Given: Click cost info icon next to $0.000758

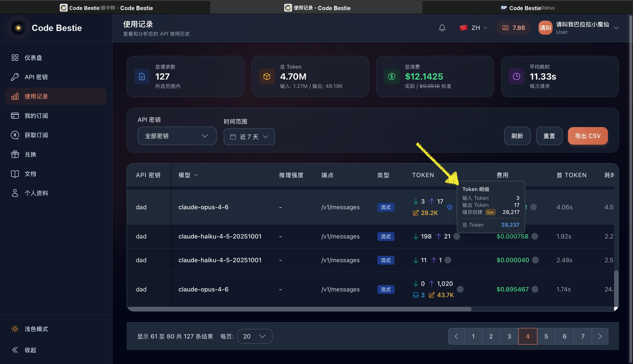Looking at the screenshot, I should (x=535, y=236).
